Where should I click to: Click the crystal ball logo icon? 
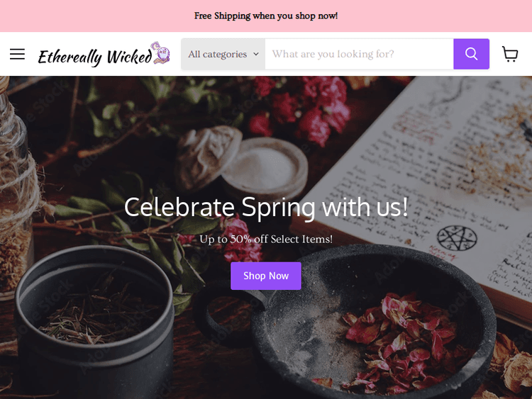point(160,53)
